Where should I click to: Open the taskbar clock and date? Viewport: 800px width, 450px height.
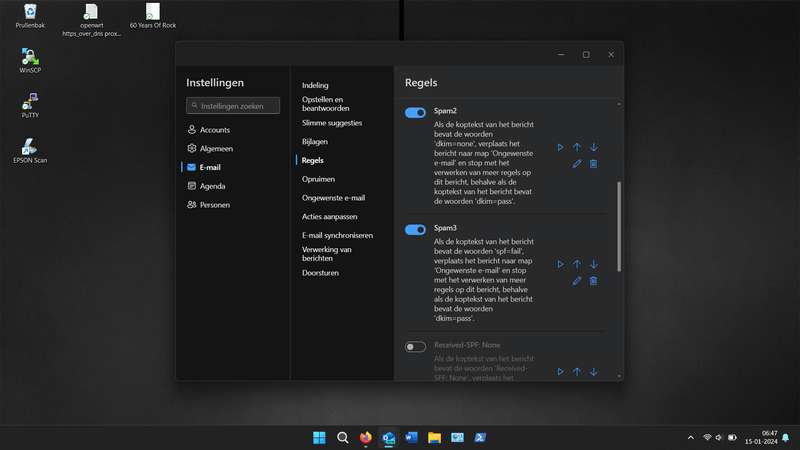(x=761, y=438)
